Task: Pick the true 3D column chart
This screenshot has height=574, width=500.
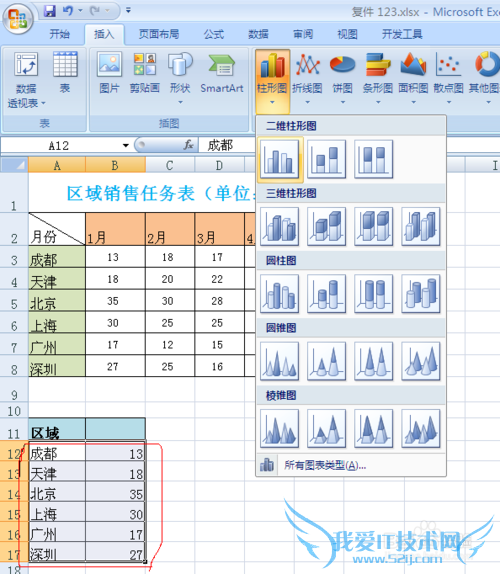Action: [x=421, y=227]
